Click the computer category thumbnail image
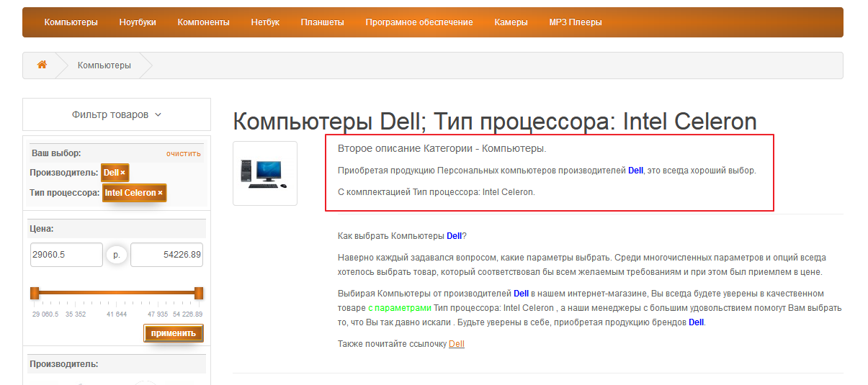This screenshot has width=868, height=385. pyautogui.click(x=265, y=173)
